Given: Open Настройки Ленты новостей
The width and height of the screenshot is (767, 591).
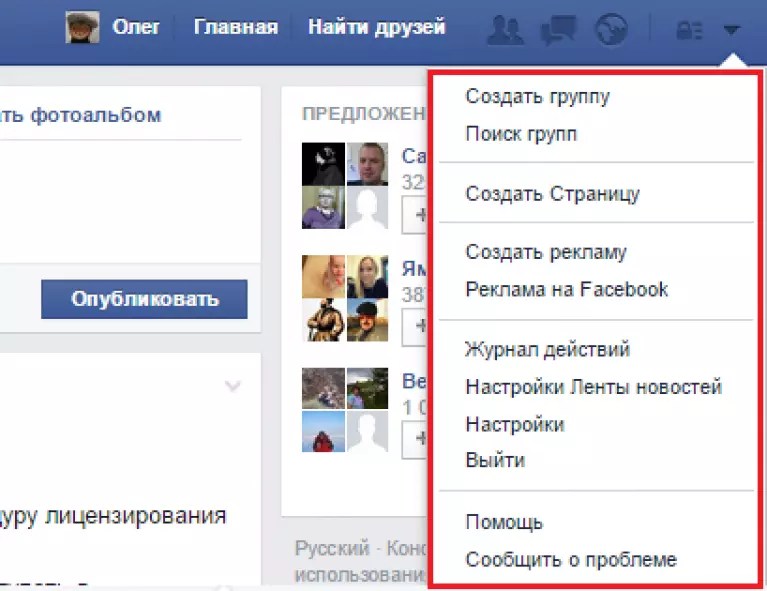Looking at the screenshot, I should (593, 386).
